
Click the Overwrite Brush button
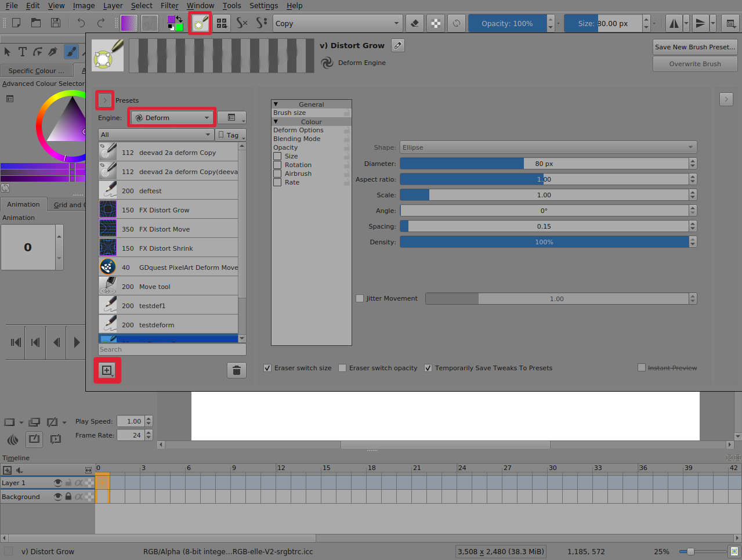694,64
